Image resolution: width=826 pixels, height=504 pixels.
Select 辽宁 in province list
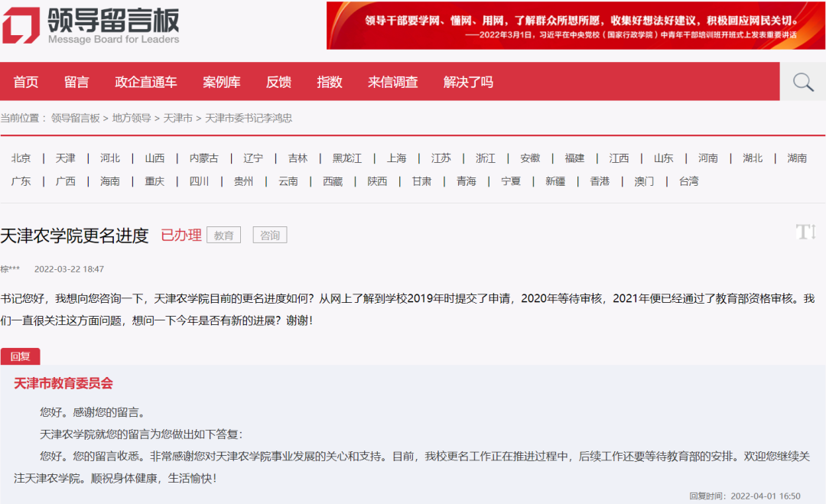pyautogui.click(x=253, y=158)
